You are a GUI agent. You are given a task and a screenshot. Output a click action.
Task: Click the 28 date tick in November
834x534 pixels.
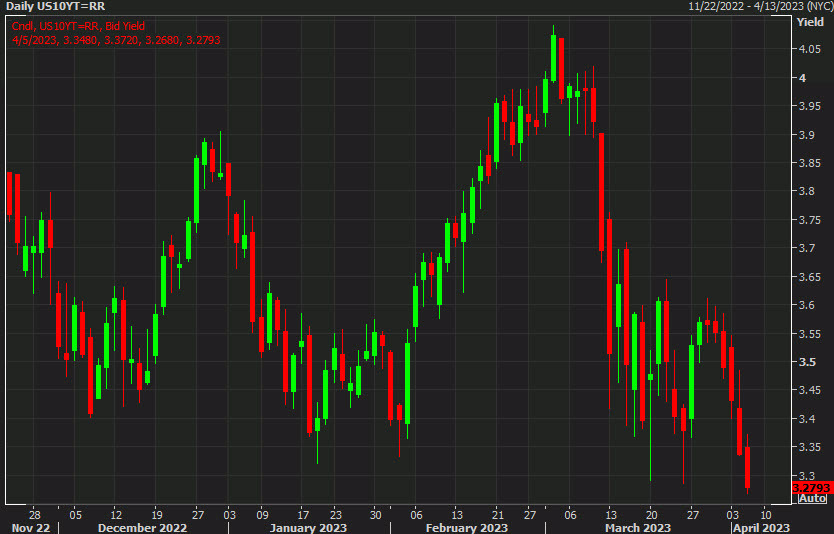[35, 515]
